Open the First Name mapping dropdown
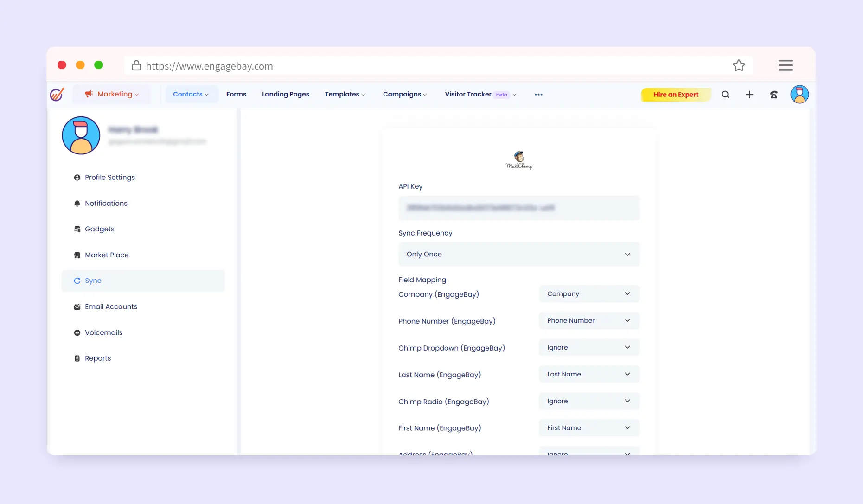This screenshot has height=504, width=863. pos(589,428)
